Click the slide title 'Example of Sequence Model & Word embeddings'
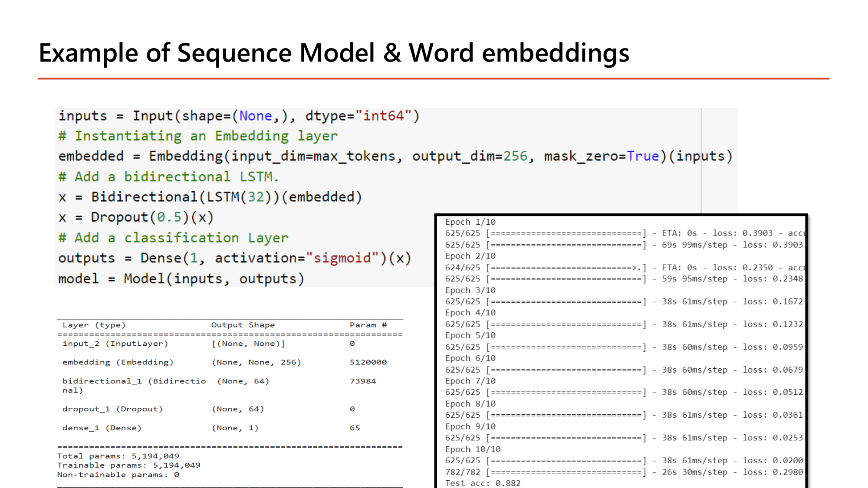 tap(334, 53)
